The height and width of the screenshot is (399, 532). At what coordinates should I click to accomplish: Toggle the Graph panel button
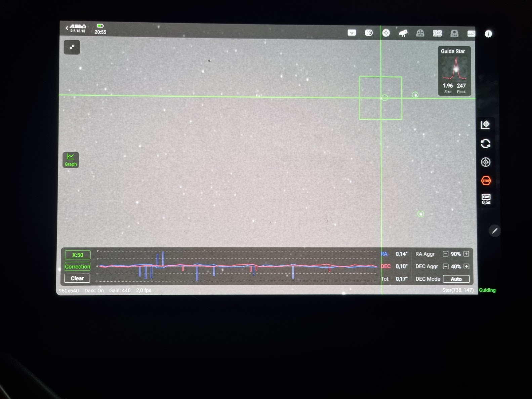coord(71,160)
